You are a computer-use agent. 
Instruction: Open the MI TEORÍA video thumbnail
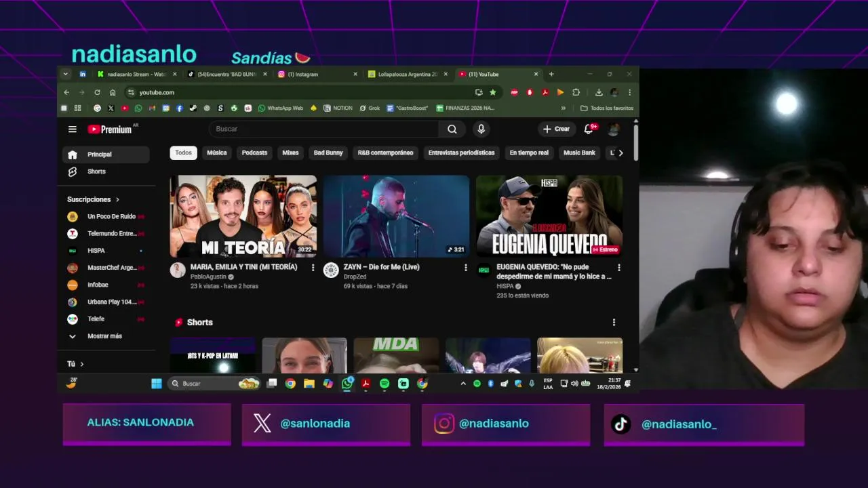243,216
